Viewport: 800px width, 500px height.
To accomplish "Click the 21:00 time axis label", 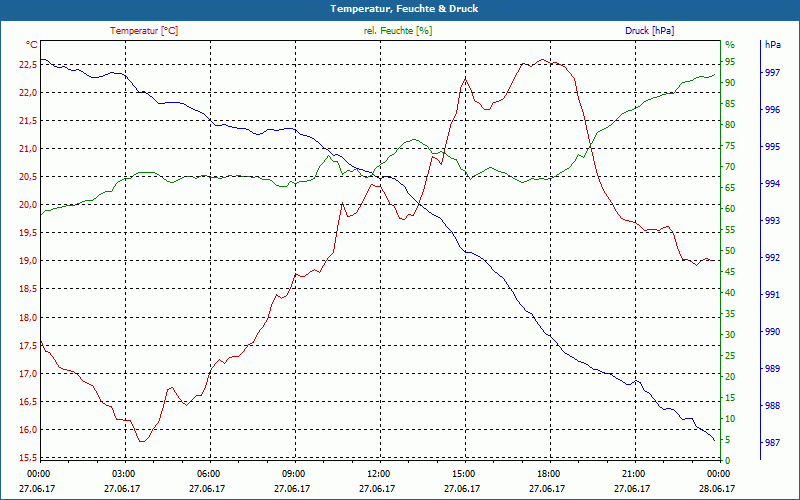I will coord(633,473).
